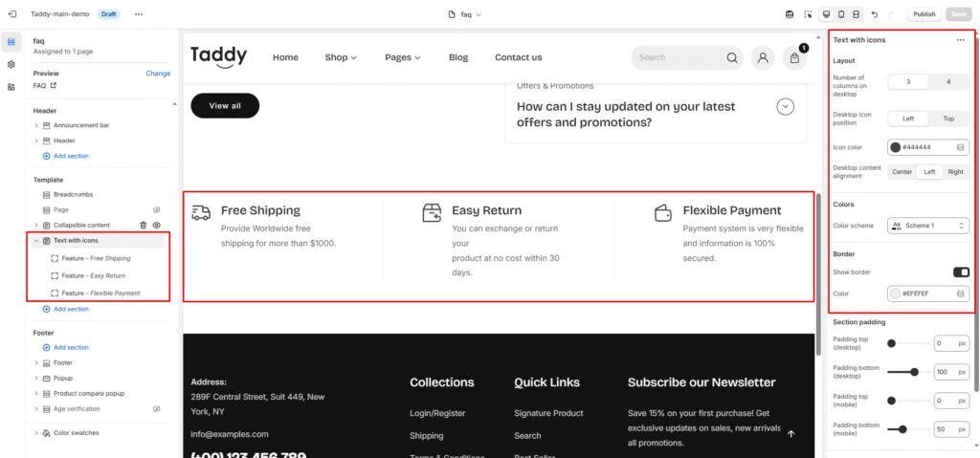This screenshot has width=980, height=458.
Task: Hide the Collapsible content section
Action: tap(157, 225)
